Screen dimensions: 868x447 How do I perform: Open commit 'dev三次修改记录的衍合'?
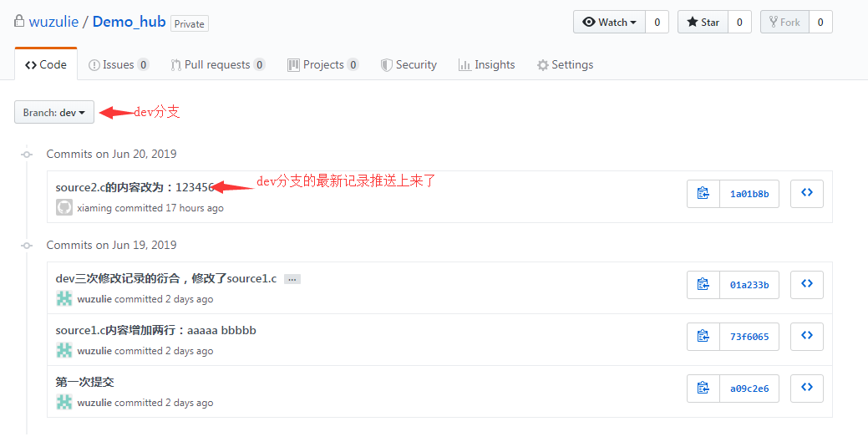coord(166,278)
